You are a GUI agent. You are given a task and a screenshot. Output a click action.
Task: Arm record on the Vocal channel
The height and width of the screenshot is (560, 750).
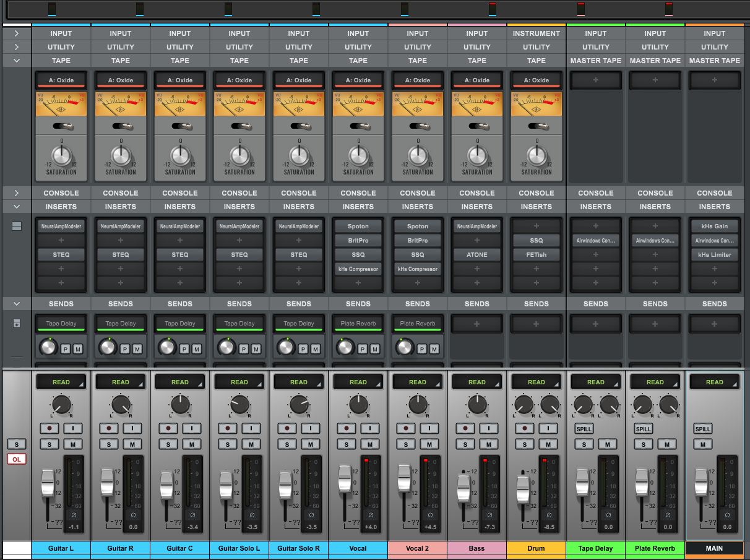coord(347,428)
